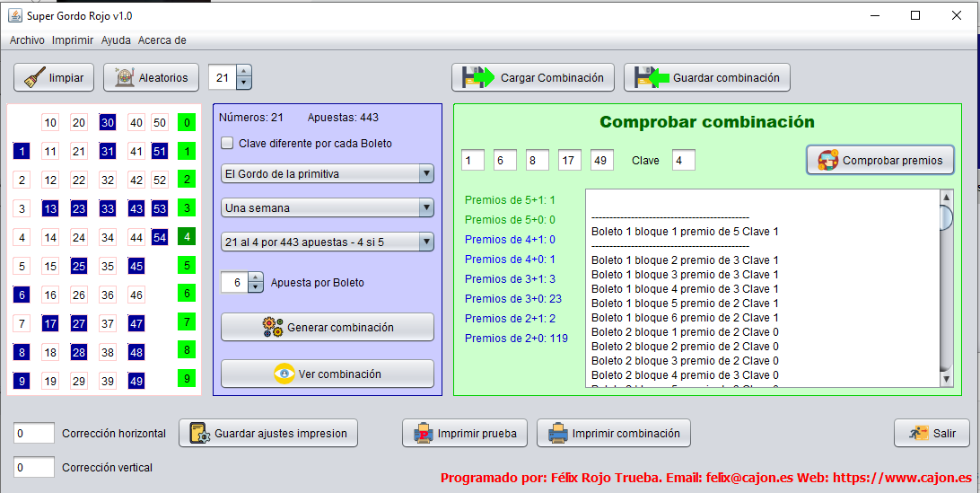Screen dimensions: 980x493
Task: Select number 22 in the number grid
Action: click(x=79, y=180)
